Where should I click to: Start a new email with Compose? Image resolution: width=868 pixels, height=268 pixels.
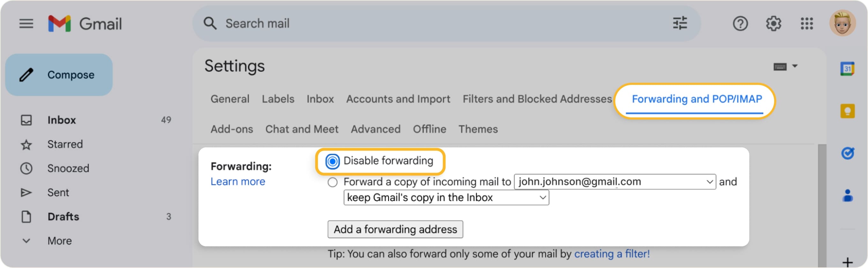point(59,75)
